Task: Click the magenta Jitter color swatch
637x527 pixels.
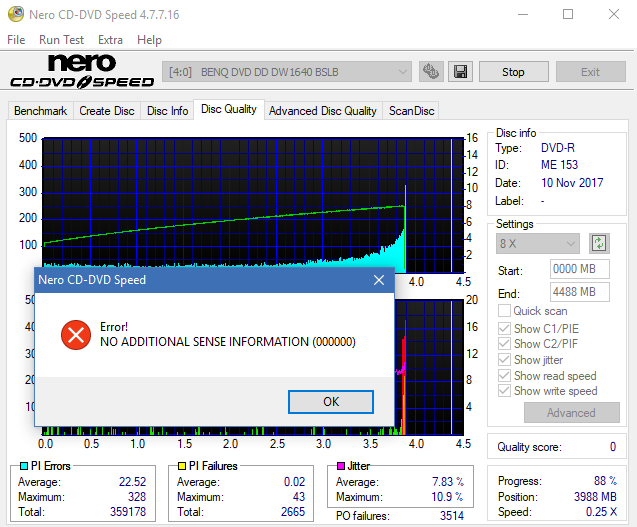Action: (340, 466)
